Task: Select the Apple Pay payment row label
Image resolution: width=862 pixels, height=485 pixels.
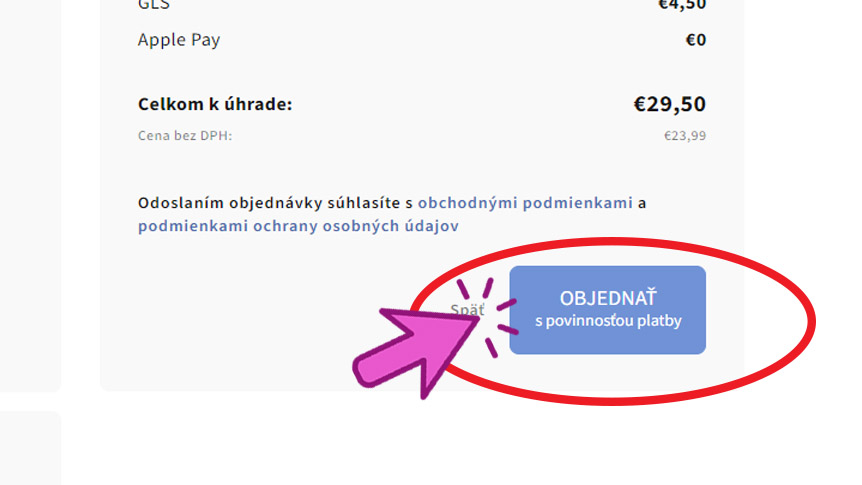Action: pos(179,40)
